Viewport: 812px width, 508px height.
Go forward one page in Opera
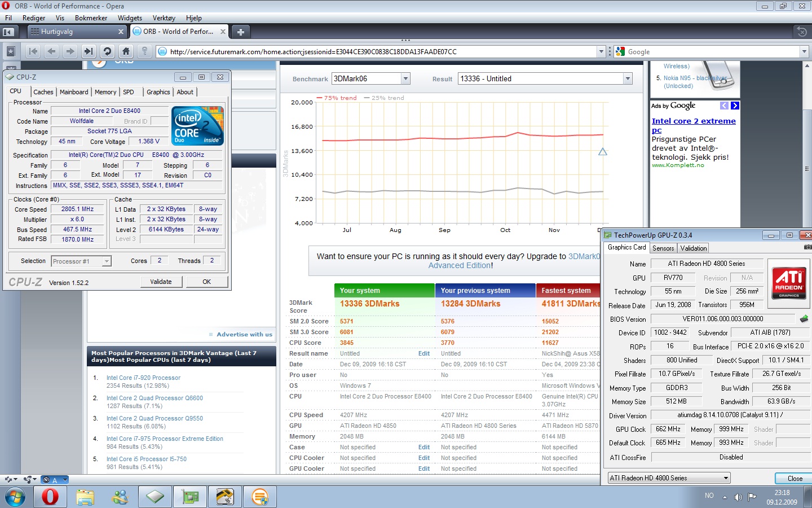70,51
